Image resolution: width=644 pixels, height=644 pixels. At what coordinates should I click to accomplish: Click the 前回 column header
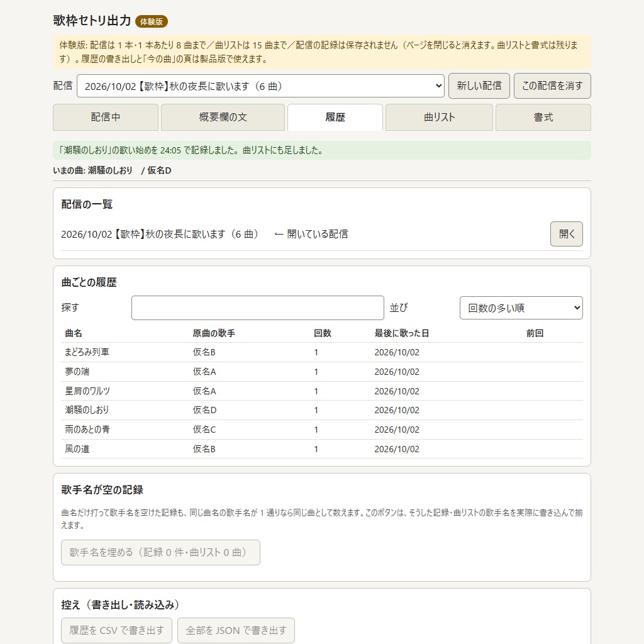point(535,333)
